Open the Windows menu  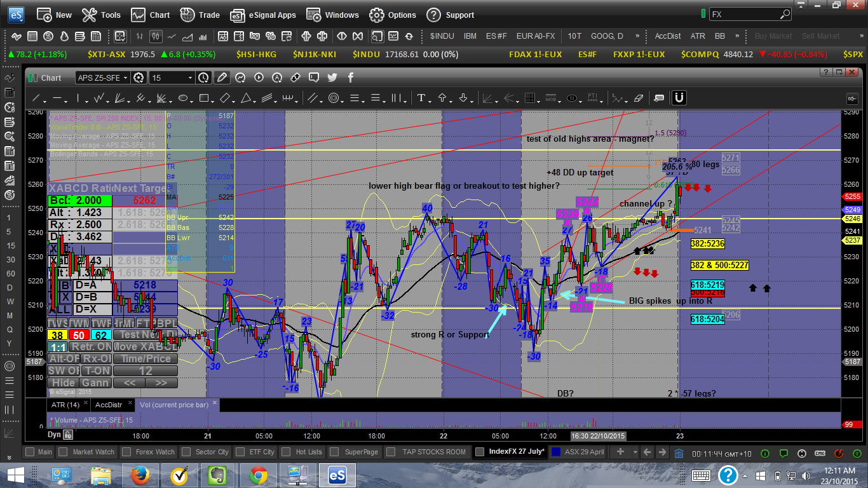click(332, 15)
